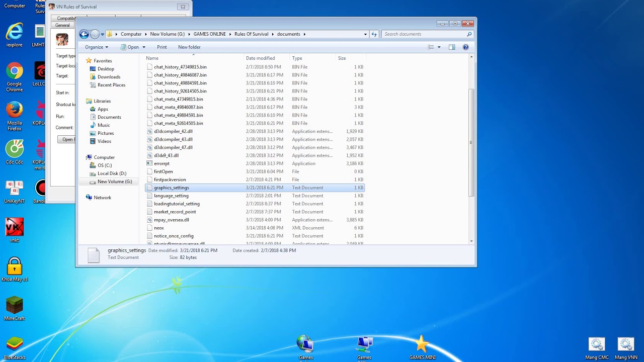This screenshot has height=362, width=644.
Task: Go to New Volume (G:) breadcrumb
Action: point(167,34)
